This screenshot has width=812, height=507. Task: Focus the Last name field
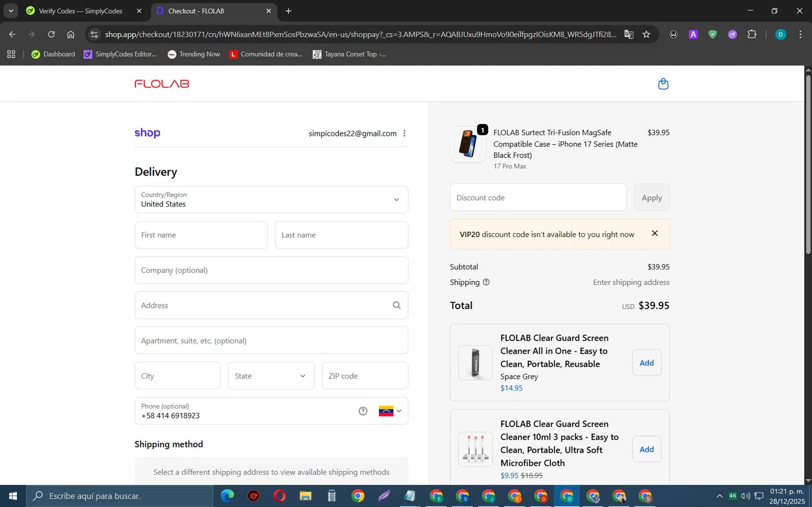[342, 235]
